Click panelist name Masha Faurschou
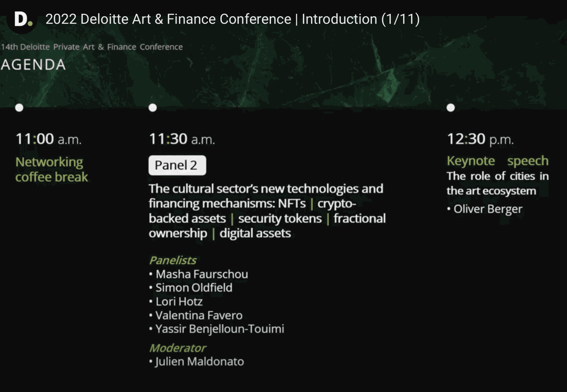The image size is (567, 392). point(202,274)
